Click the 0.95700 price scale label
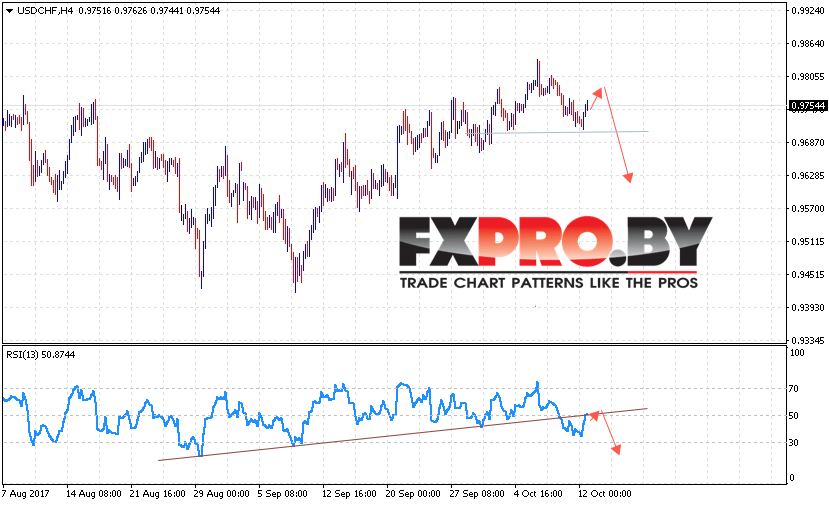829x505 pixels. pyautogui.click(x=808, y=208)
